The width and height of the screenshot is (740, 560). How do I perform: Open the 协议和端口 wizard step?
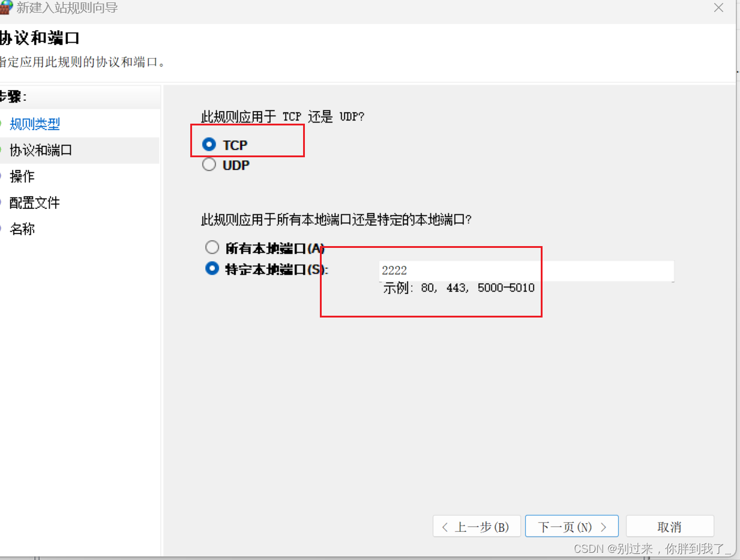click(x=39, y=150)
